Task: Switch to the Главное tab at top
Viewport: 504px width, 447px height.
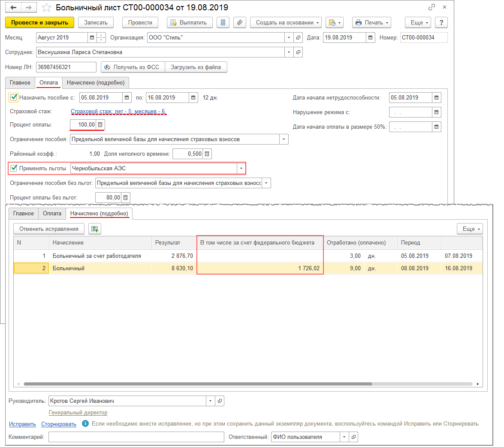Action: pyautogui.click(x=20, y=83)
